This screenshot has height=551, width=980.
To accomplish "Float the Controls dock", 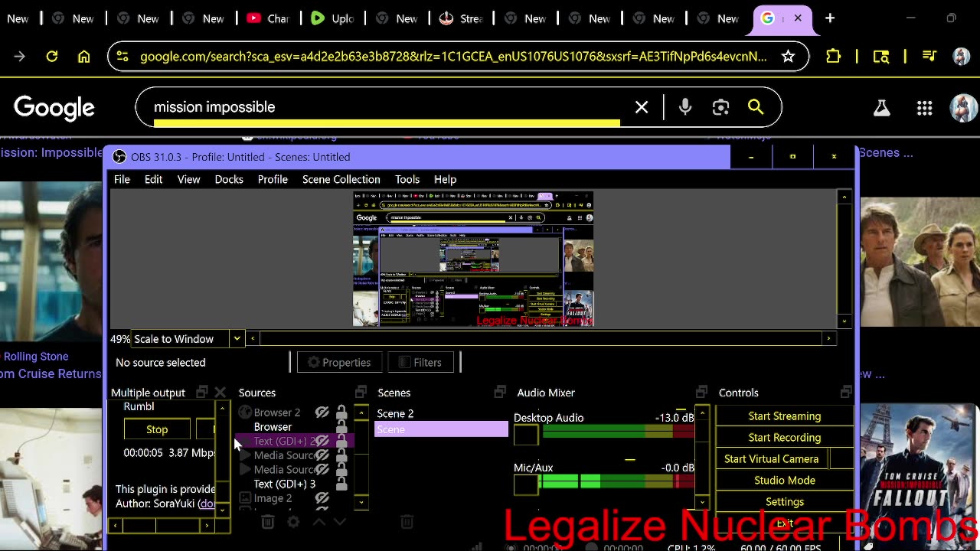I will click(x=845, y=392).
